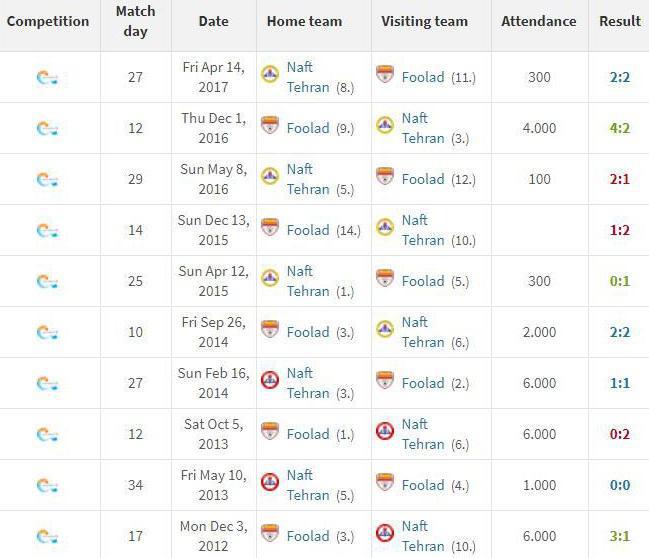Open the Foolad (14.) home team link

click(x=308, y=230)
